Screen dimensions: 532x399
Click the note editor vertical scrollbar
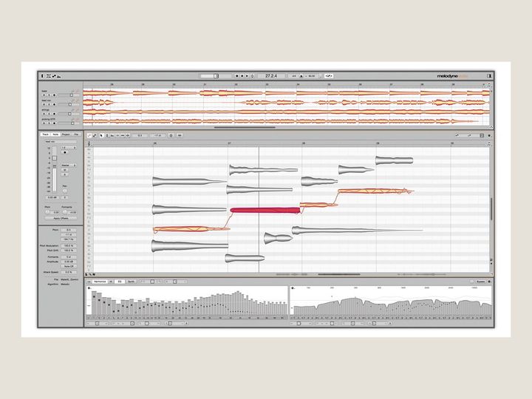[491, 208]
